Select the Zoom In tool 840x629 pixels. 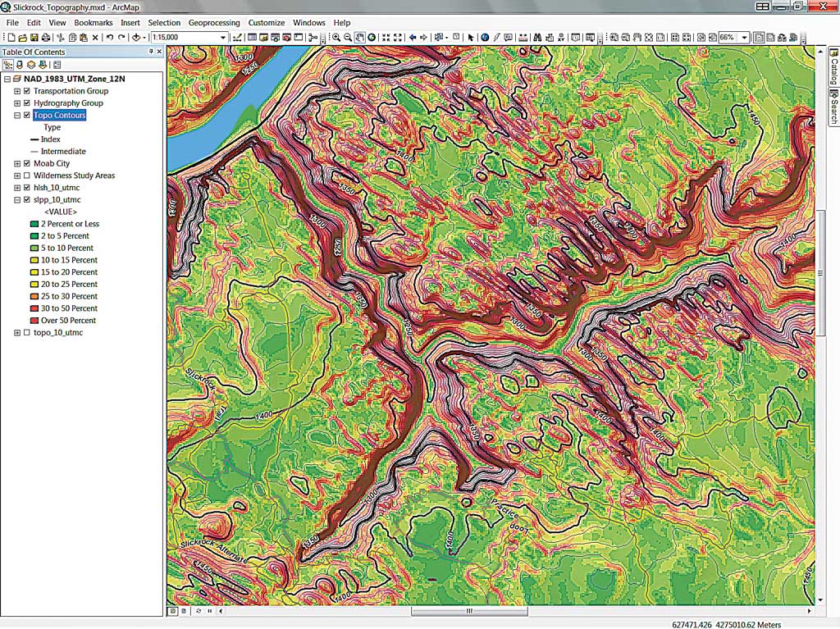(336, 37)
